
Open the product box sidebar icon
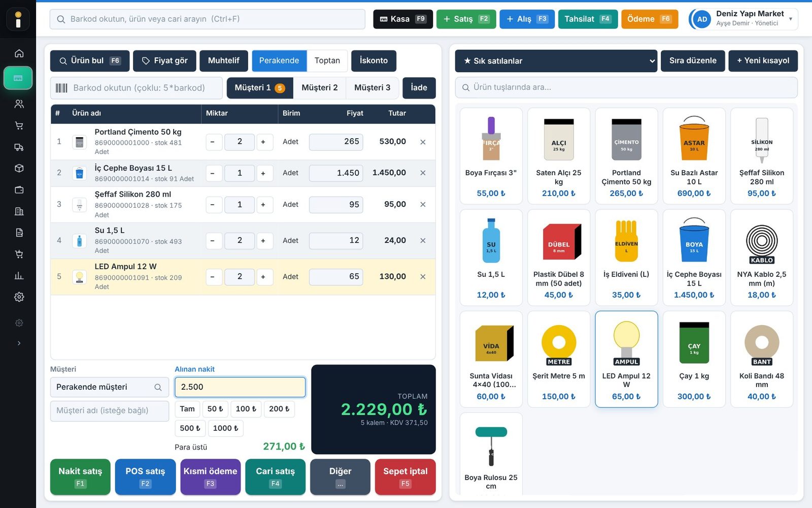point(19,168)
